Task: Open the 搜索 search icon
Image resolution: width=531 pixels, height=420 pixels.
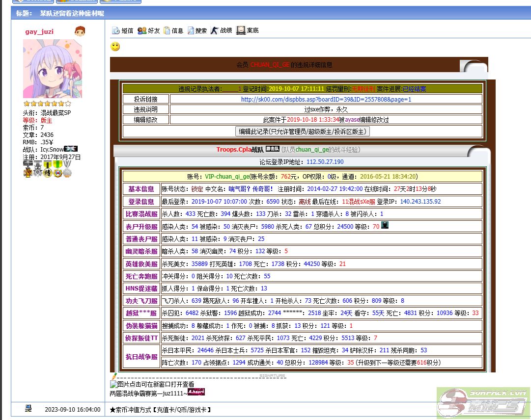Action: point(191,30)
